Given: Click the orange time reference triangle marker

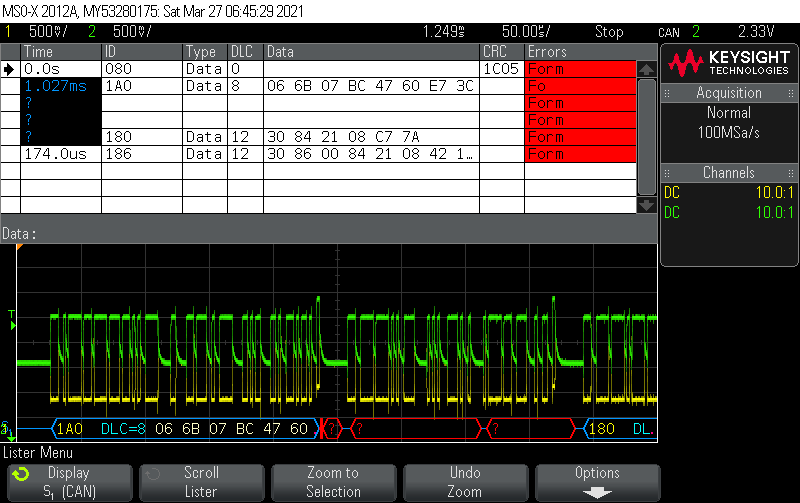Looking at the screenshot, I should point(19,246).
